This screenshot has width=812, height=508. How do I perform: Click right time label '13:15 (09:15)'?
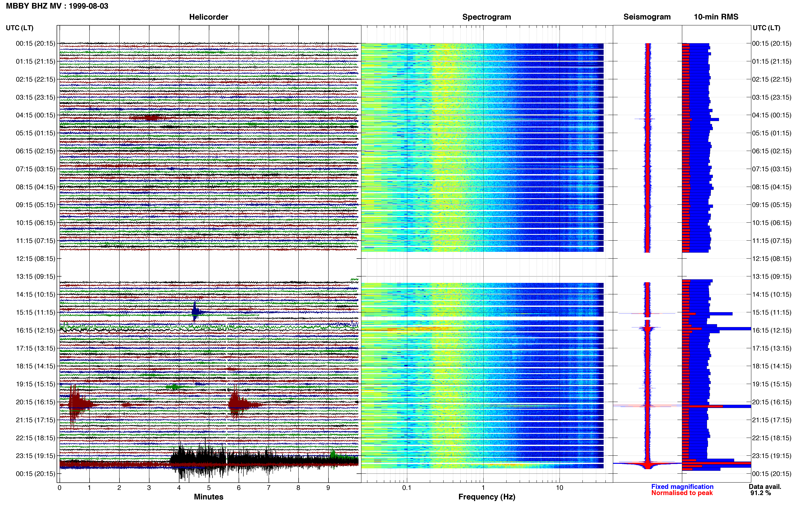point(772,277)
